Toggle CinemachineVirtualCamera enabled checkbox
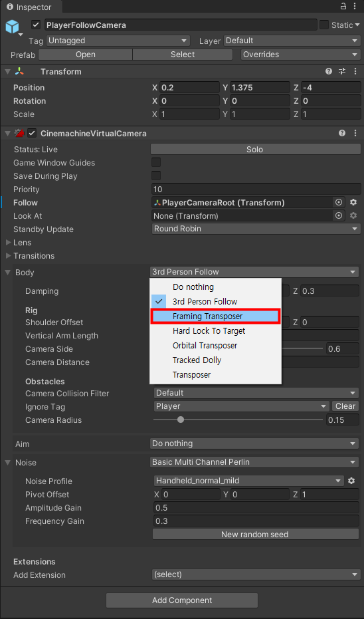The image size is (364, 619). tap(32, 134)
